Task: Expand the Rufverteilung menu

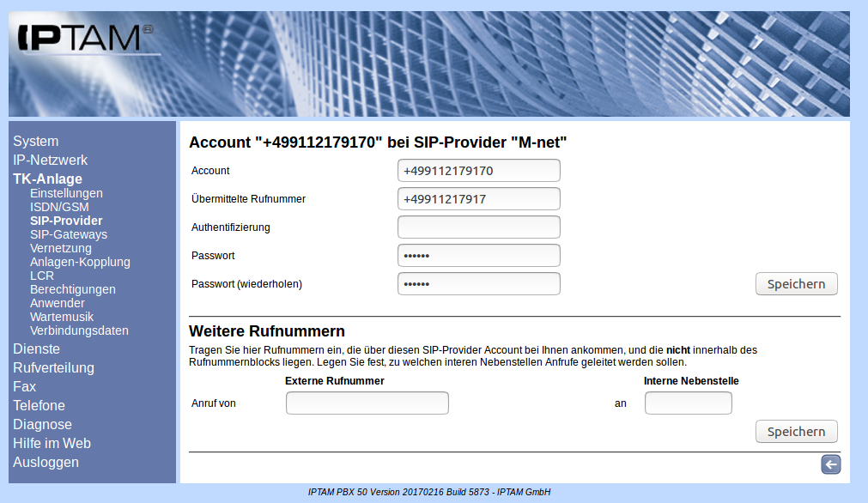Action: click(53, 367)
